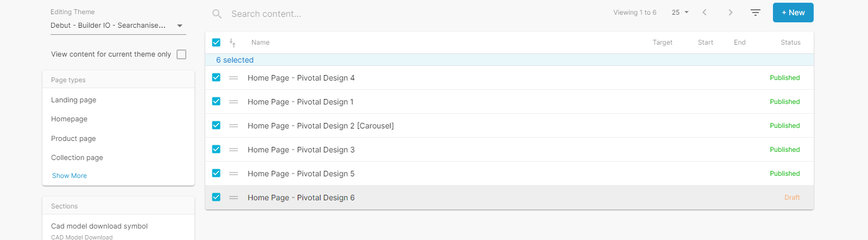Screen dimensions: 868x240
Task: Uncheck the select-all header checkbox
Action: [x=216, y=42]
